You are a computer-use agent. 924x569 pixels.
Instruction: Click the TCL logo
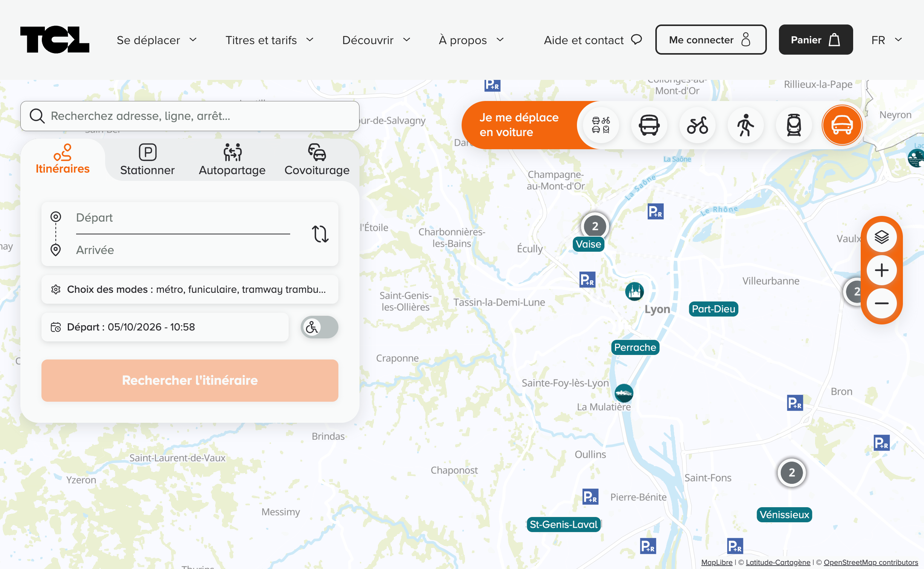(x=55, y=40)
